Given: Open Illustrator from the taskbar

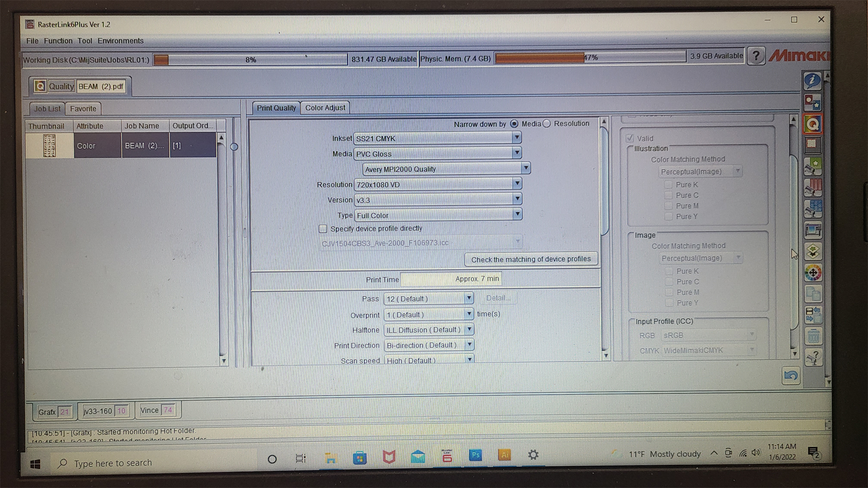Looking at the screenshot, I should 504,455.
